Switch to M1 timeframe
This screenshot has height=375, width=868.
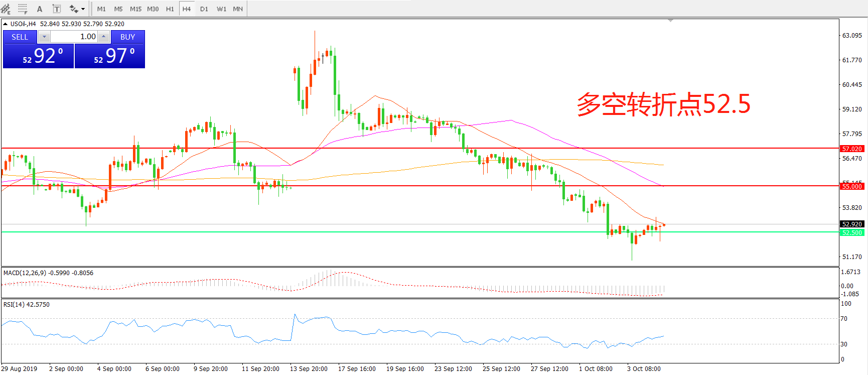pos(101,9)
